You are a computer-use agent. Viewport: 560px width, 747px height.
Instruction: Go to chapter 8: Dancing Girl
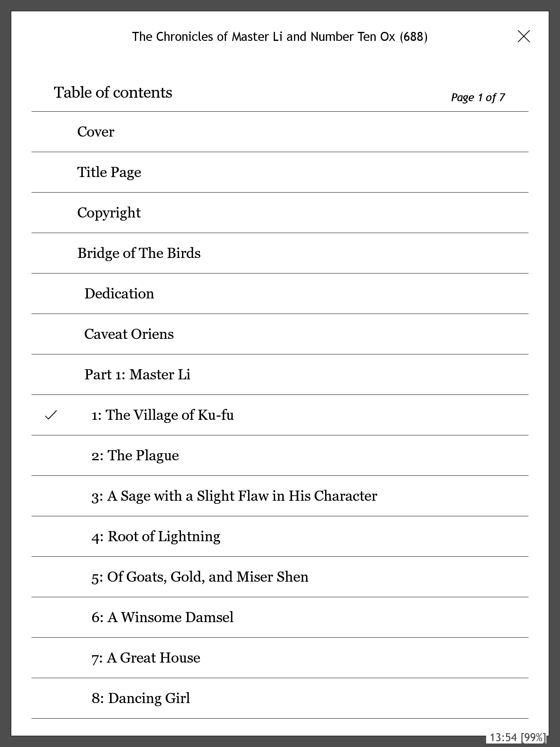[141, 698]
